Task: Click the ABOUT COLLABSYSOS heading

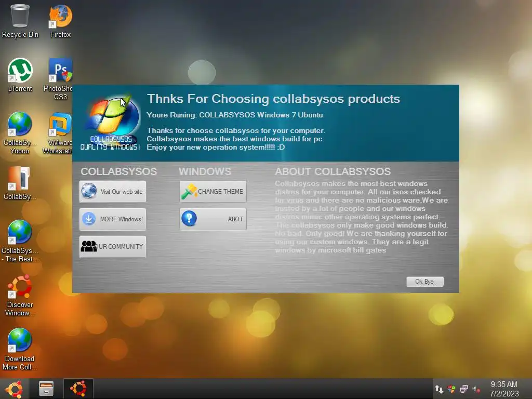Action: [333, 171]
